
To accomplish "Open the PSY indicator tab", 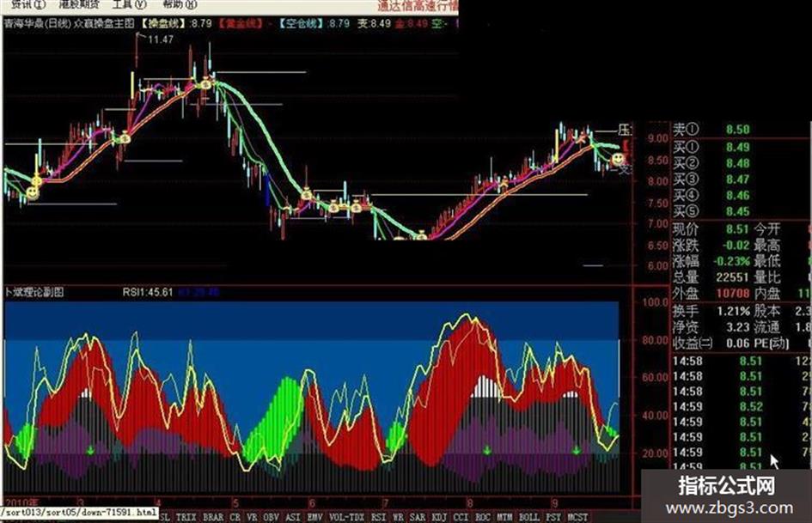I will click(x=553, y=517).
